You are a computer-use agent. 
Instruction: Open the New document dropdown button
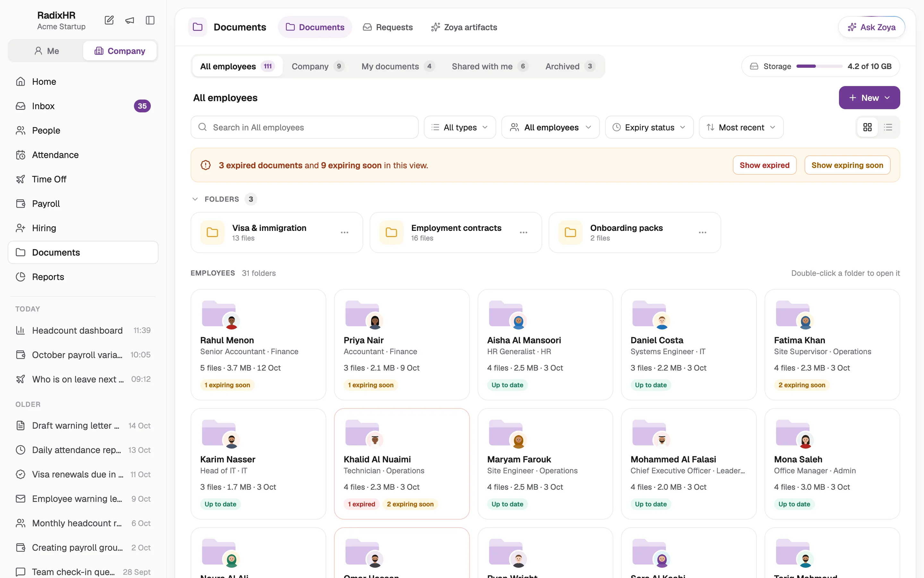869,98
